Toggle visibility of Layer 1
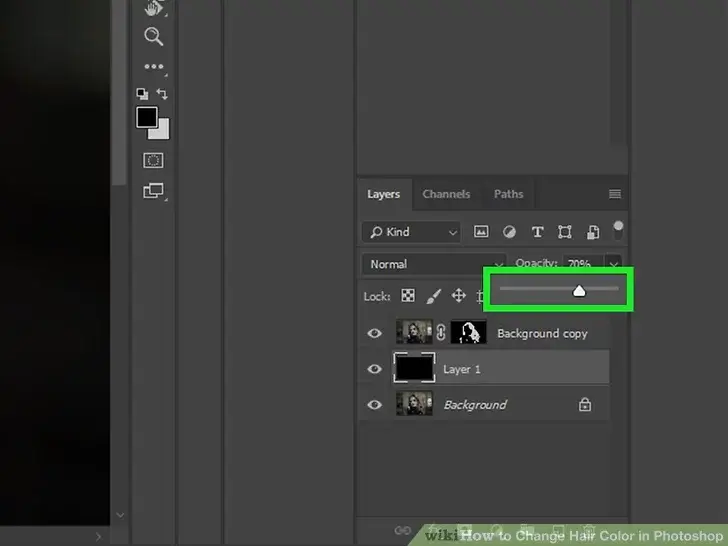The height and width of the screenshot is (546, 728). click(375, 369)
